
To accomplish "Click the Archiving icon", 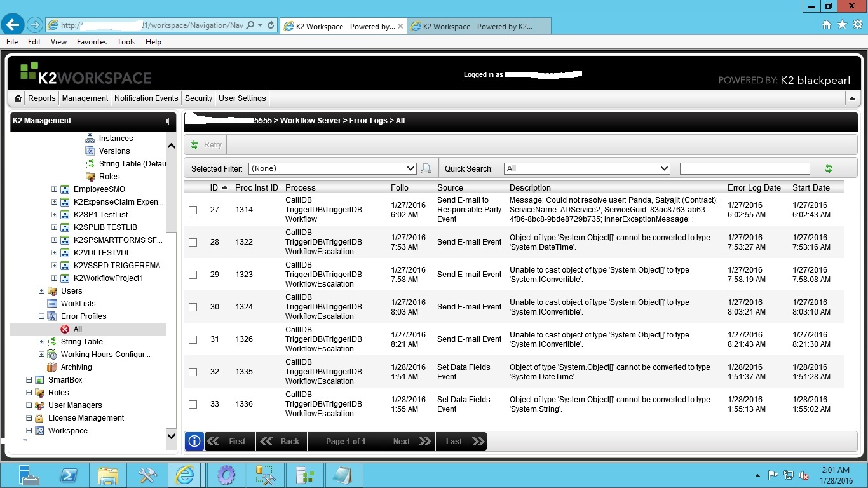I will click(52, 367).
